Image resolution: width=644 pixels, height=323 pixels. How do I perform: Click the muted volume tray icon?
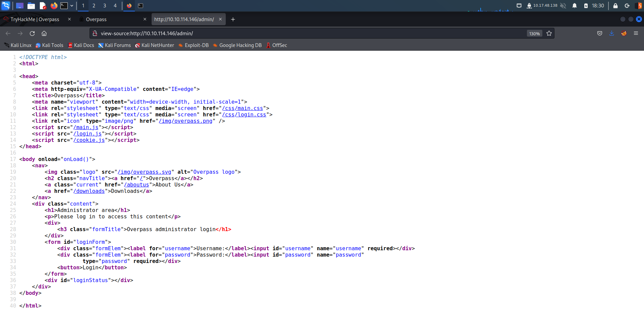563,6
